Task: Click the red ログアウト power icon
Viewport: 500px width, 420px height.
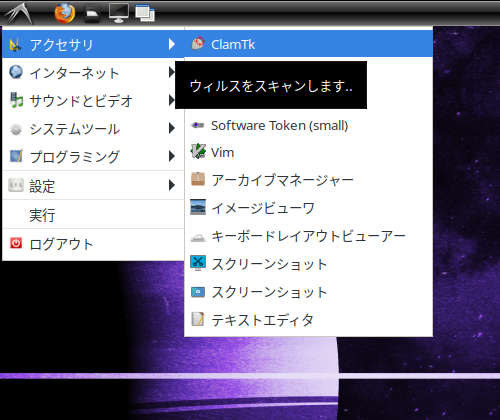Action: (16, 243)
